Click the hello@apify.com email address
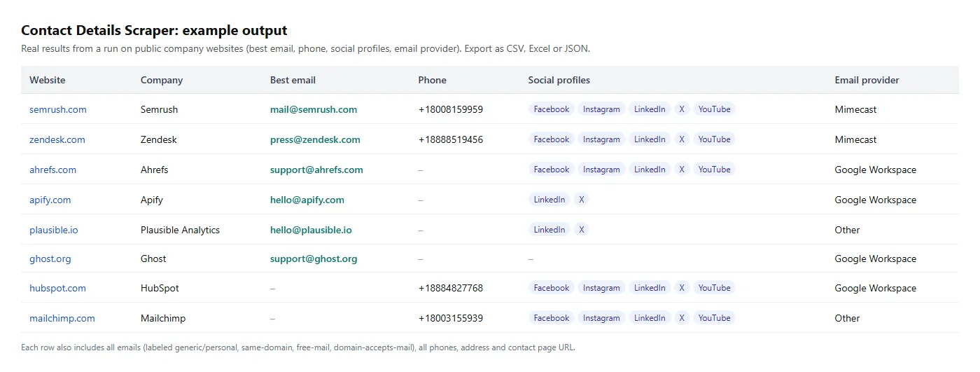The height and width of the screenshot is (372, 980). click(307, 200)
